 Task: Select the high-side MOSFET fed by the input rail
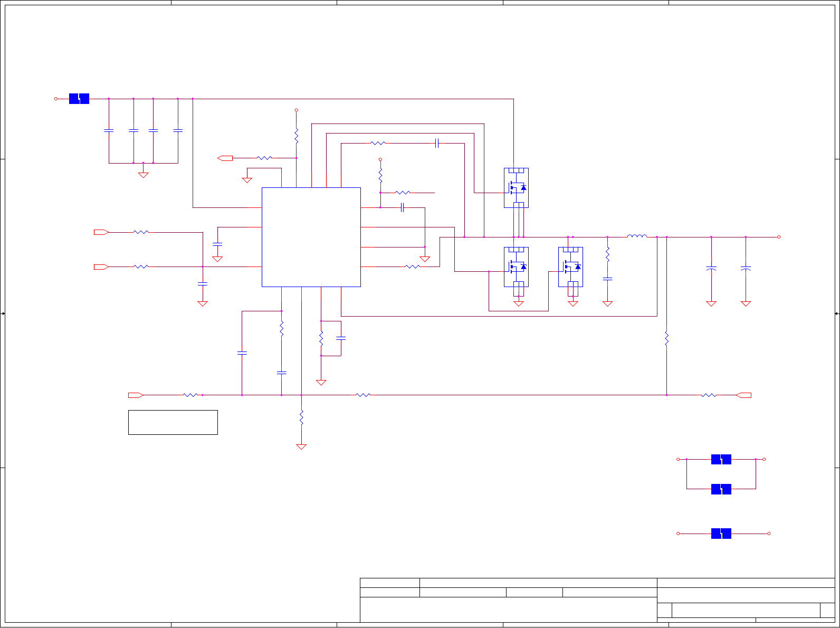tap(516, 188)
